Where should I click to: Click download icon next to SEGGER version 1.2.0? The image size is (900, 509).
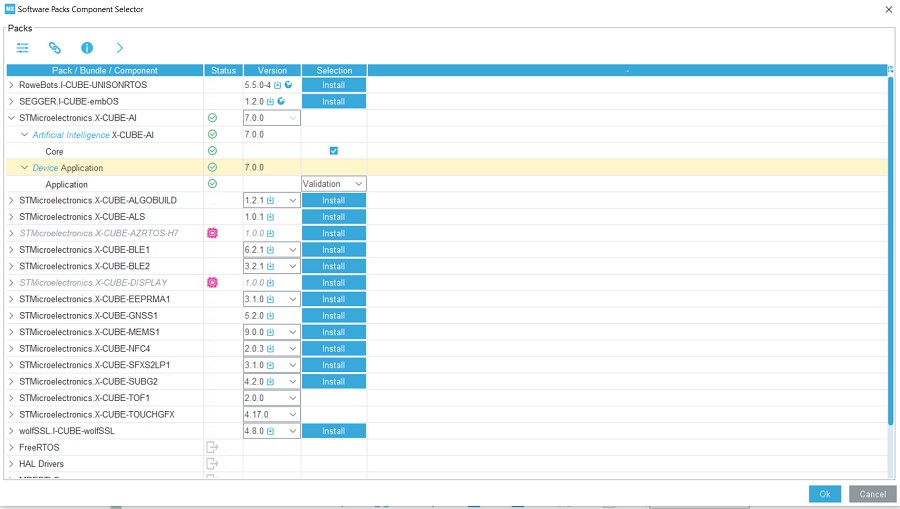270,102
